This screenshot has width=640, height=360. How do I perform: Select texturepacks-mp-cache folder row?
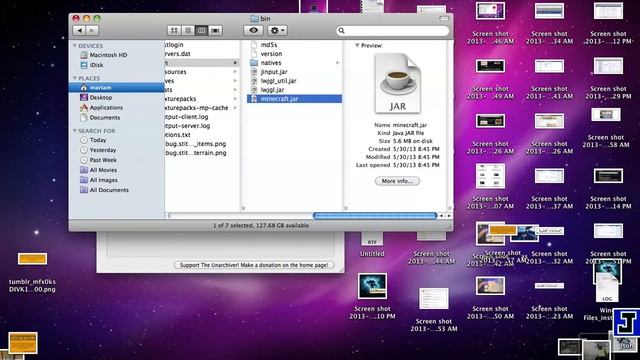(x=202, y=108)
